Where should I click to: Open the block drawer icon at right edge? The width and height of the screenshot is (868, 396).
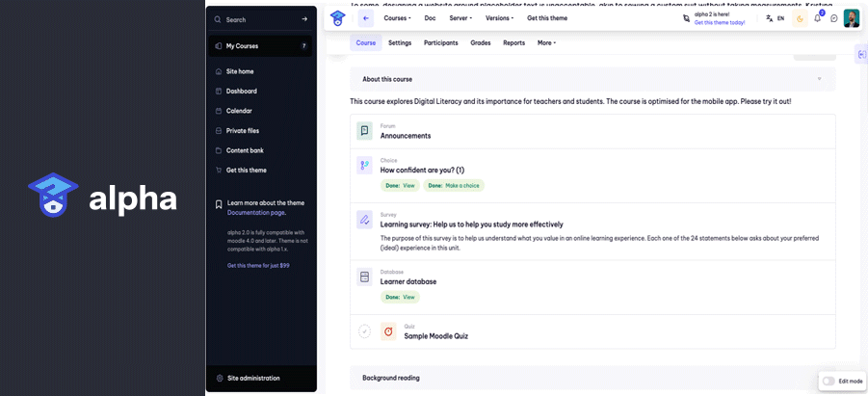pos(861,54)
